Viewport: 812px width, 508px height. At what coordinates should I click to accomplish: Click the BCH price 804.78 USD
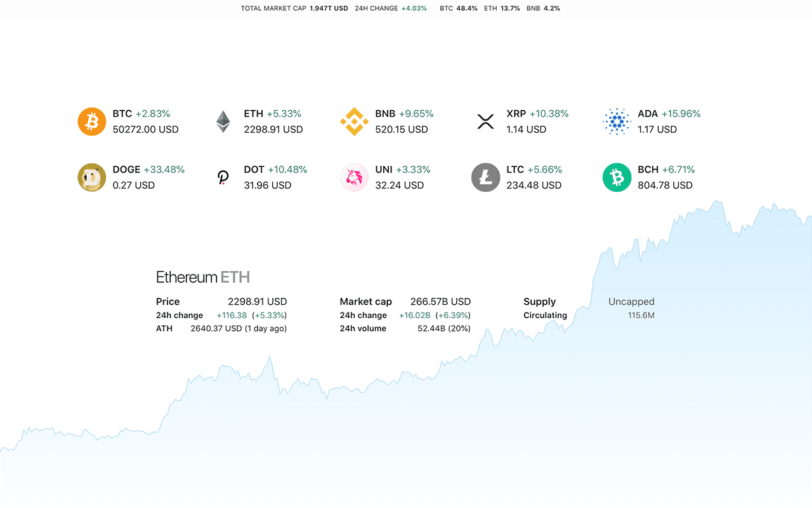click(x=665, y=185)
